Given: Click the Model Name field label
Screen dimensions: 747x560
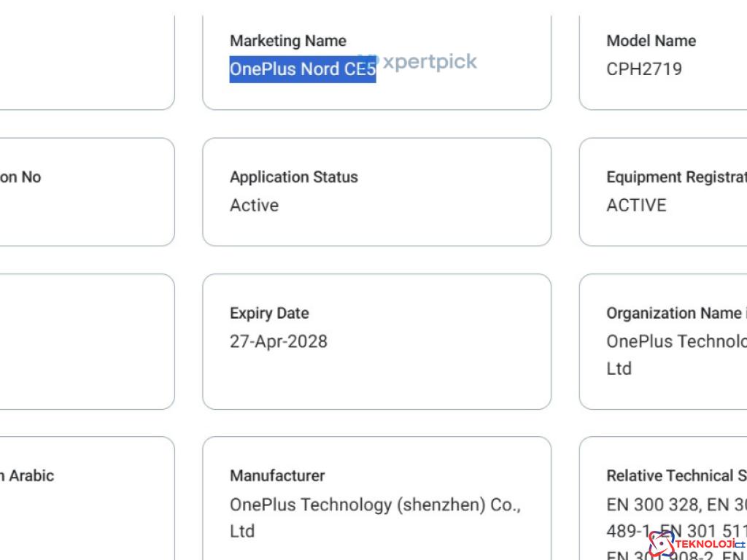Looking at the screenshot, I should click(651, 41).
